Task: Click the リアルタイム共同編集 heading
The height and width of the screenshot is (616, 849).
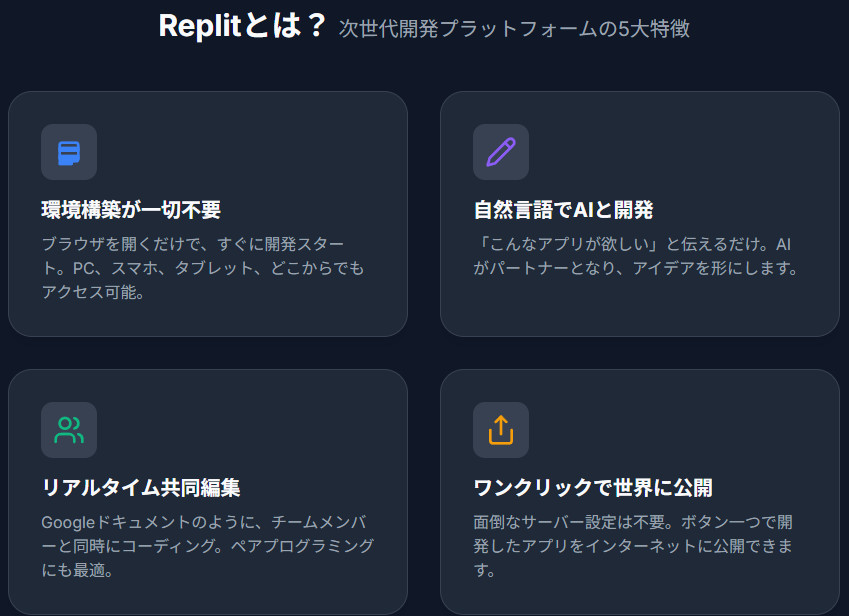Action: pos(141,488)
